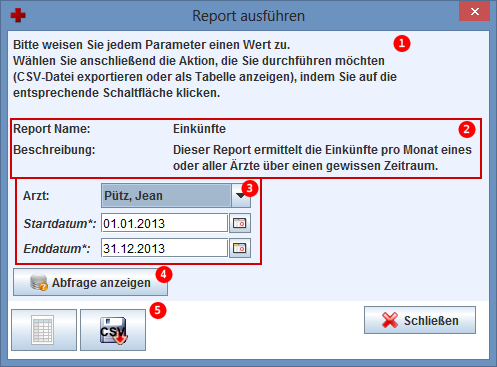Focus the Enddatum field with 31.12.2013
The height and width of the screenshot is (367, 497).
[164, 248]
